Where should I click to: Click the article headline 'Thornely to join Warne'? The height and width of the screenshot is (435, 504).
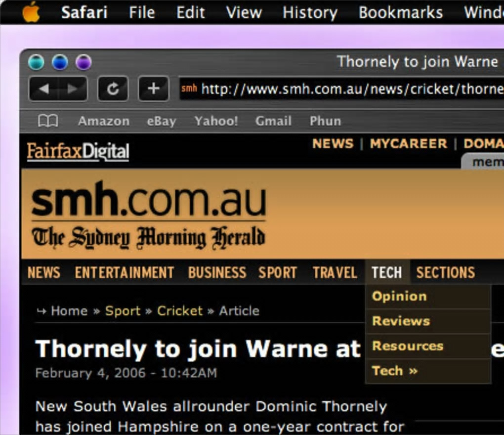click(198, 349)
